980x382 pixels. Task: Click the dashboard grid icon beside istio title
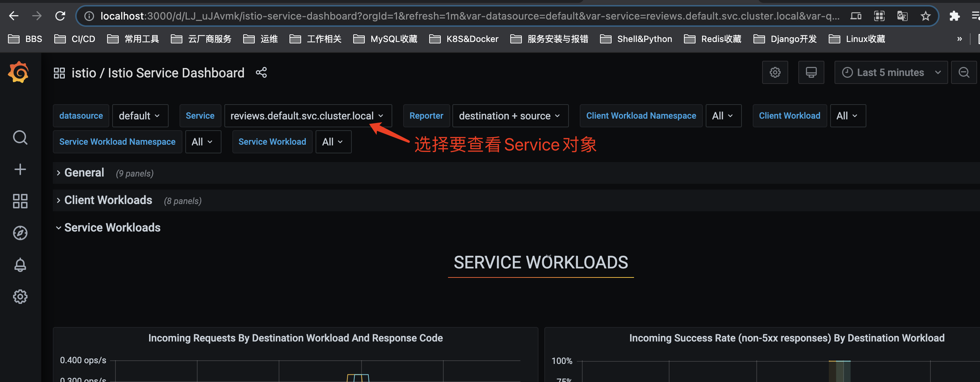(59, 73)
